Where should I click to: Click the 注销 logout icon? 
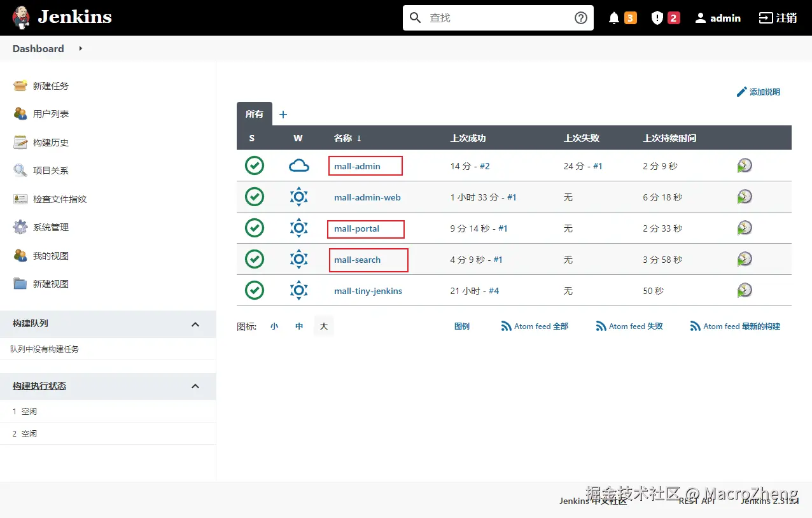[766, 18]
